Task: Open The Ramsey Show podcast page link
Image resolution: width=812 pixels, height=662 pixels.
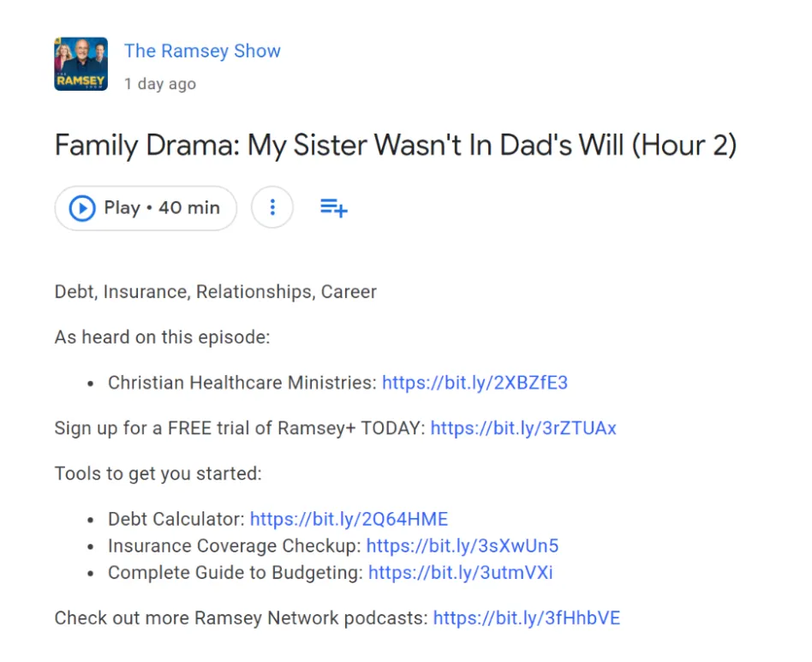Action: click(202, 51)
